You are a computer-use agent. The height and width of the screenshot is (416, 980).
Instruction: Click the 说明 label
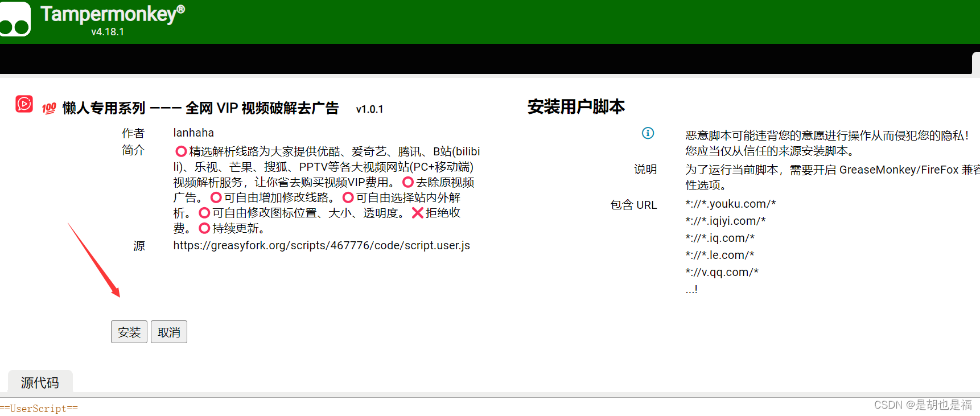click(645, 169)
